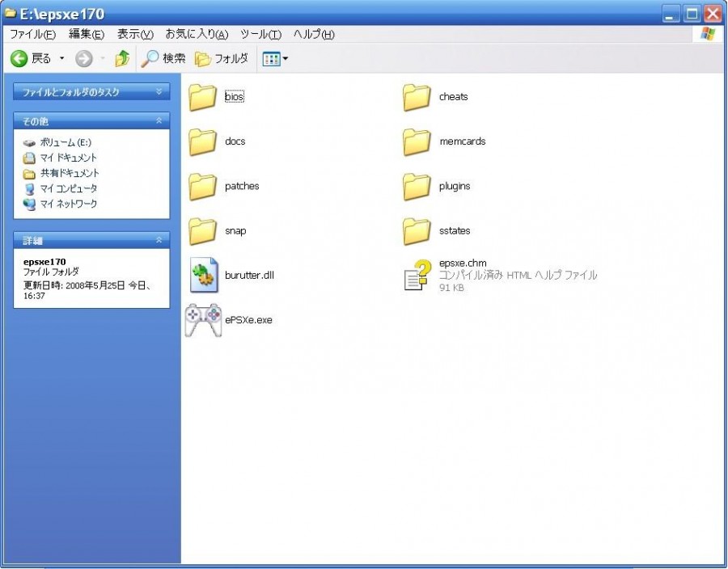Open 共有ドキュメント link
Image resolution: width=728 pixels, height=569 pixels.
click(70, 173)
